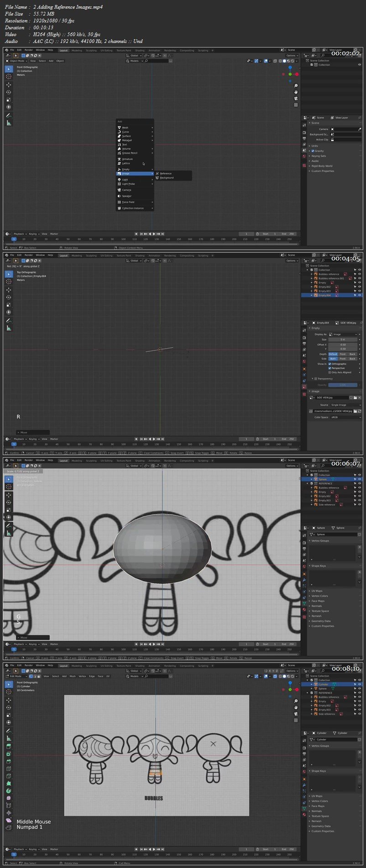Adjust the Opacity slider under Transparency
Viewport: 366px width, 868px height.
tap(343, 385)
